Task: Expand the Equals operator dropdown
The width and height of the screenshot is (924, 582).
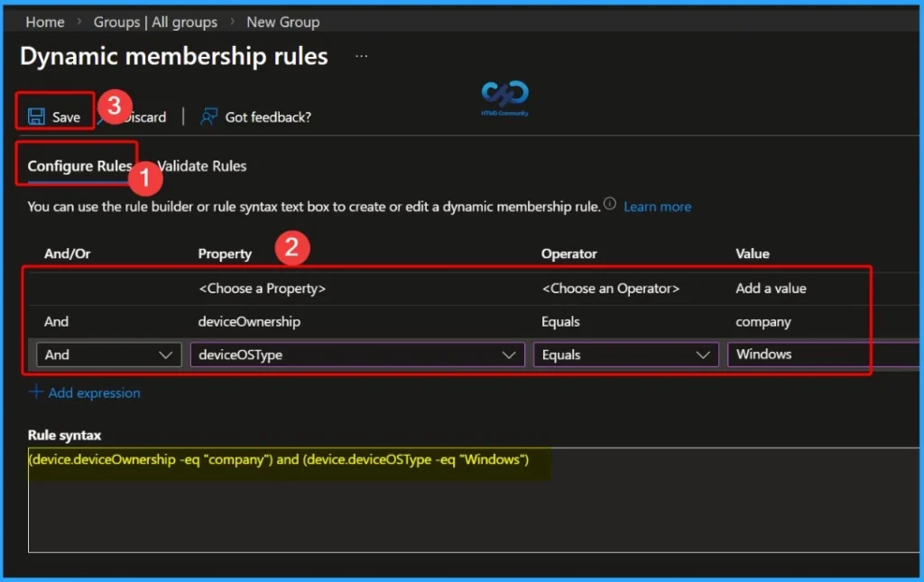Action: 625,354
